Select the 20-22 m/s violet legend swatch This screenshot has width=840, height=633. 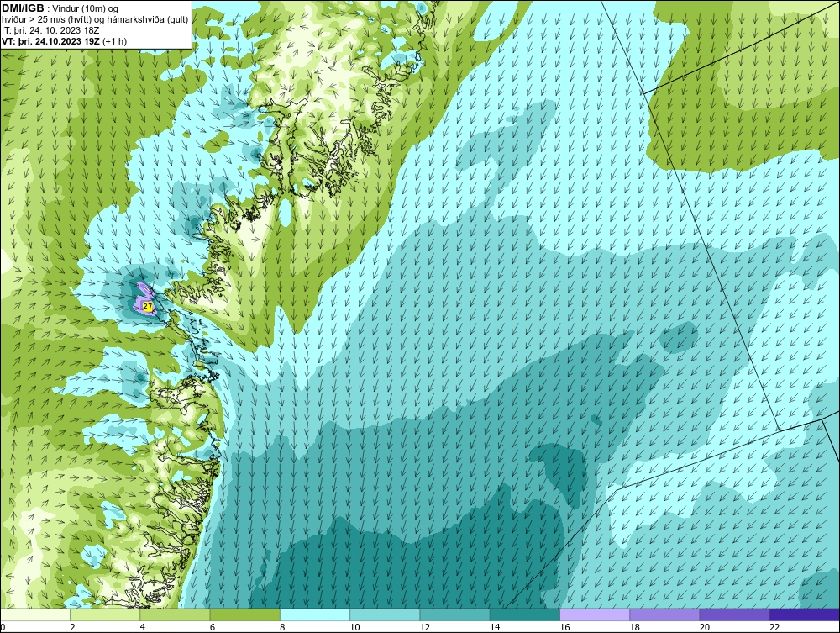(x=734, y=615)
